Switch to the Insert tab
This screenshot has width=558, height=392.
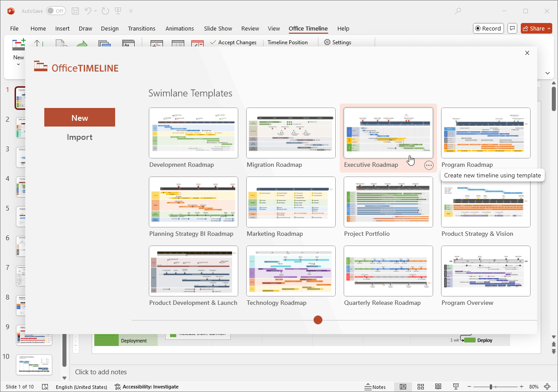(x=62, y=28)
